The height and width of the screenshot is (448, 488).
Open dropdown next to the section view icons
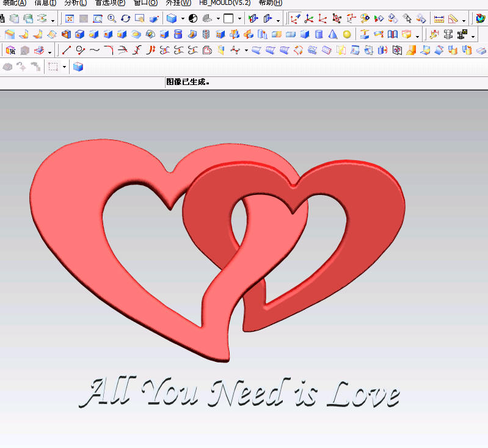click(279, 20)
